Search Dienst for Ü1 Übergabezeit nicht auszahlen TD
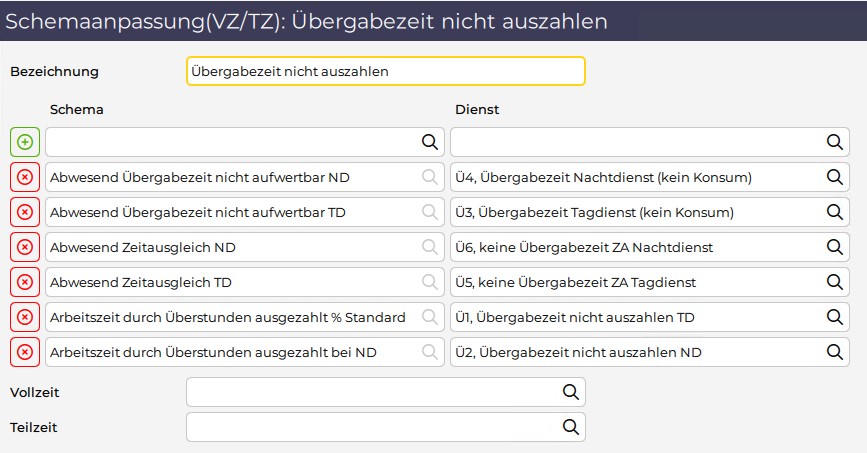Viewport: 867px width, 453px height. (x=834, y=317)
